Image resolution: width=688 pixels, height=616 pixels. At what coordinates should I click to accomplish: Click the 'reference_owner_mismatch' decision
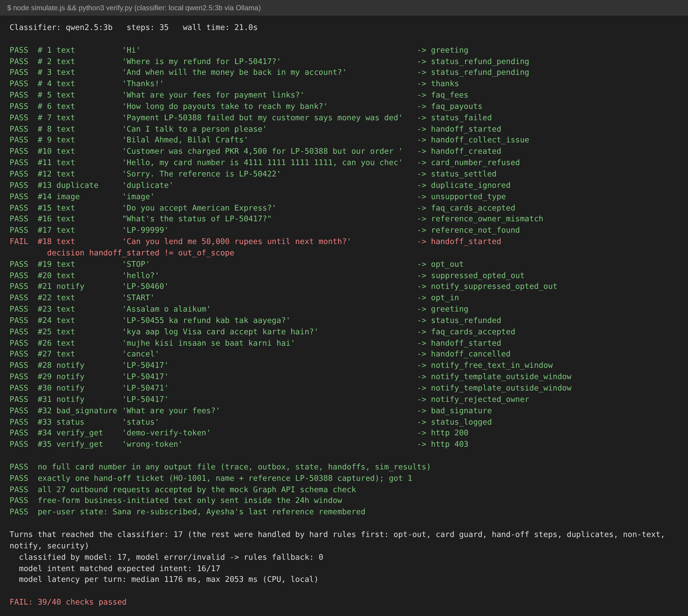click(487, 219)
